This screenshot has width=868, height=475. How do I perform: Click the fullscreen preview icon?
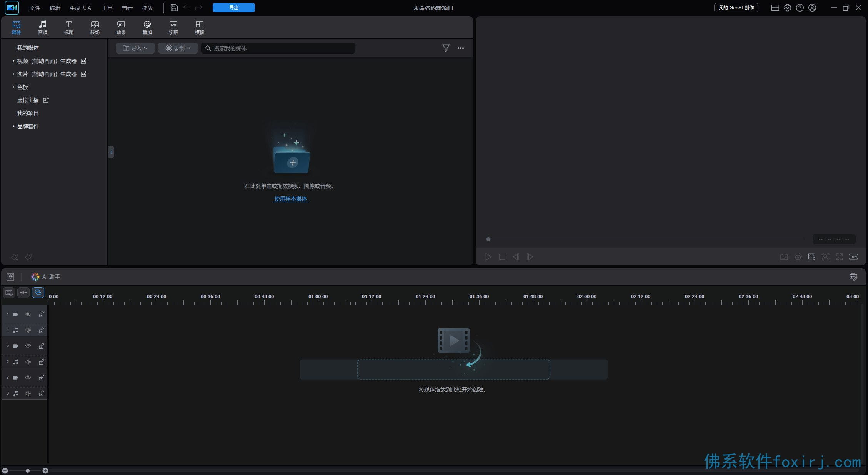840,257
